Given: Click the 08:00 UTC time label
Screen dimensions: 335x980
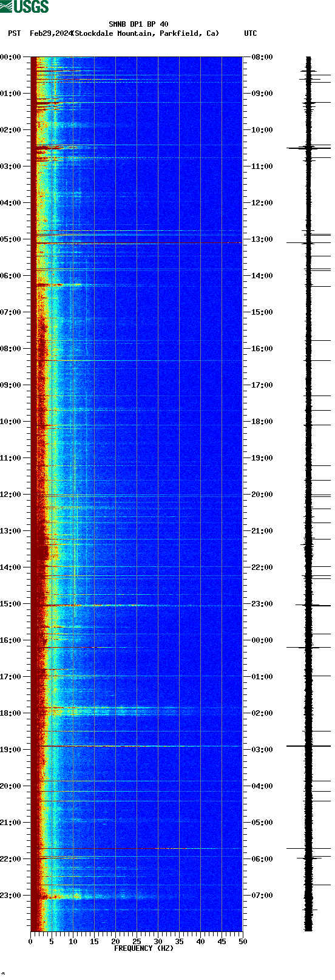Looking at the screenshot, I should [262, 57].
